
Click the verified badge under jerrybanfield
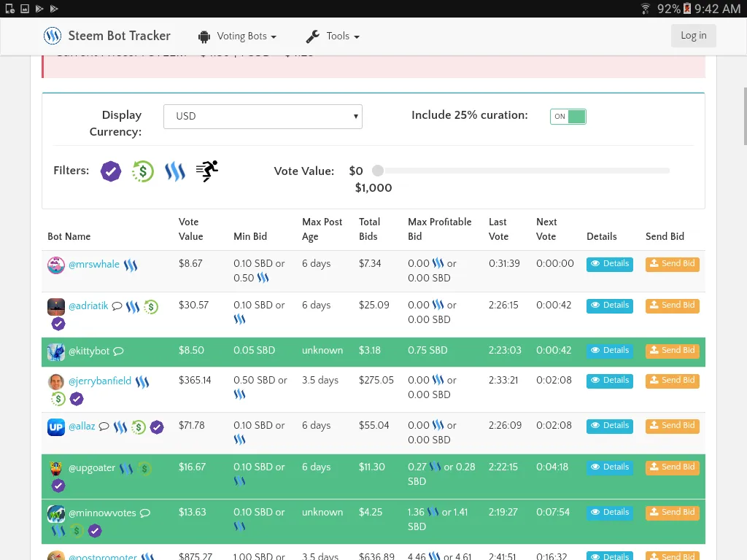coord(77,399)
